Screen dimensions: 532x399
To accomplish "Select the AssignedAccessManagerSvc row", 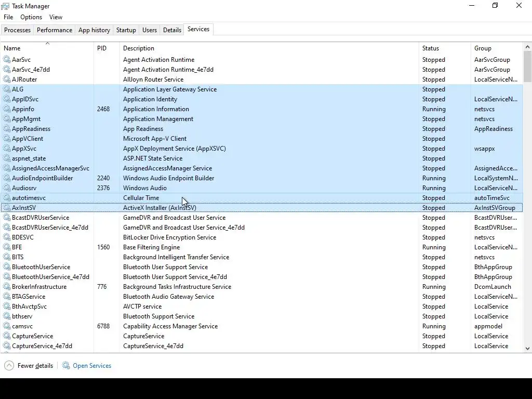I will pyautogui.click(x=262, y=168).
